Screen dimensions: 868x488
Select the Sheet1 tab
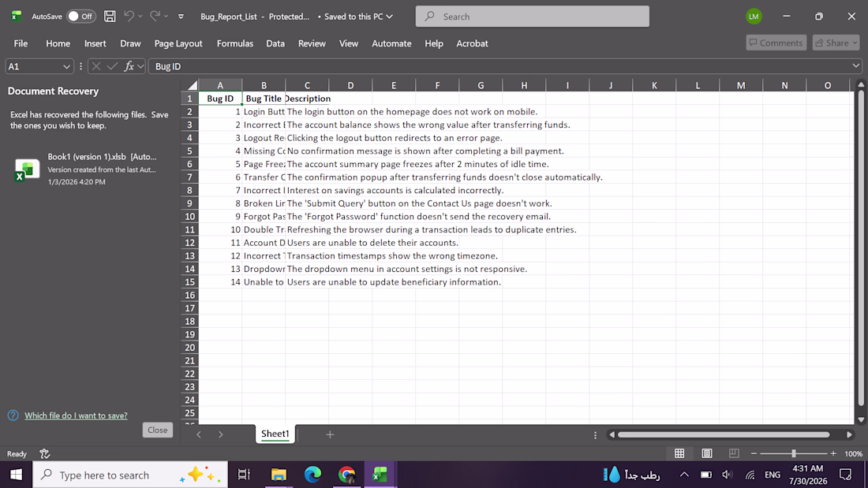[275, 434]
